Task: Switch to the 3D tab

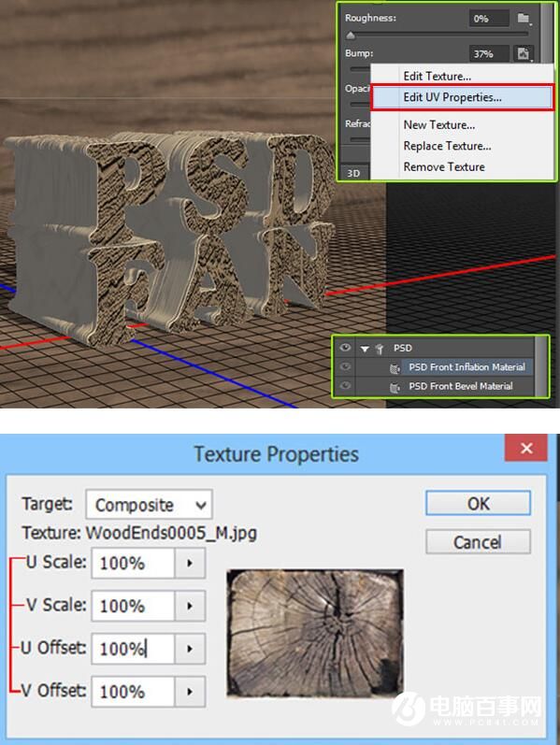Action: click(353, 173)
